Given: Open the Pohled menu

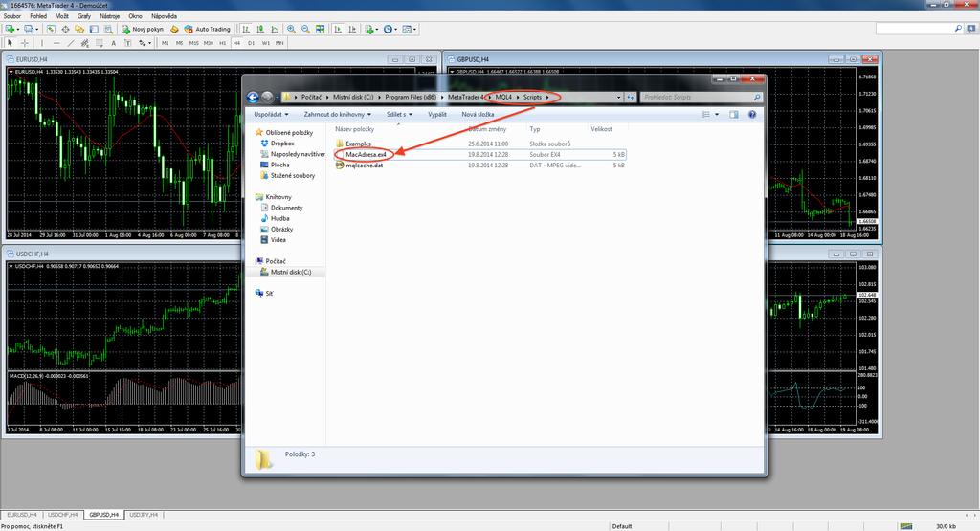Looking at the screenshot, I should click(38, 16).
